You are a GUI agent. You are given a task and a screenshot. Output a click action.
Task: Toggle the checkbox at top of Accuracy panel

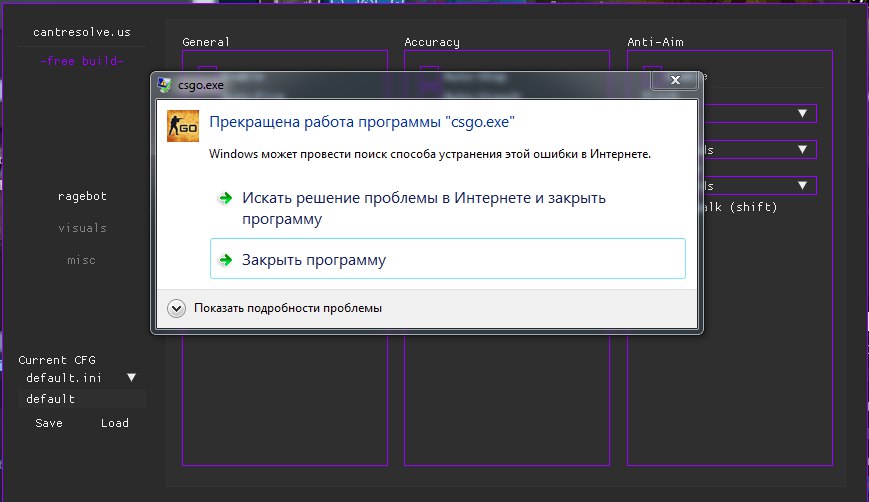[x=430, y=69]
